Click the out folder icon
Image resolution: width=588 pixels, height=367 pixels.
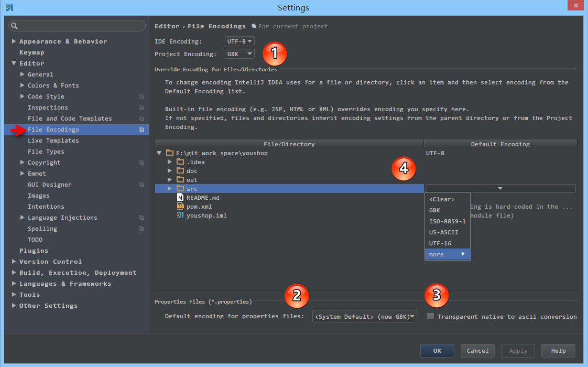pos(180,180)
